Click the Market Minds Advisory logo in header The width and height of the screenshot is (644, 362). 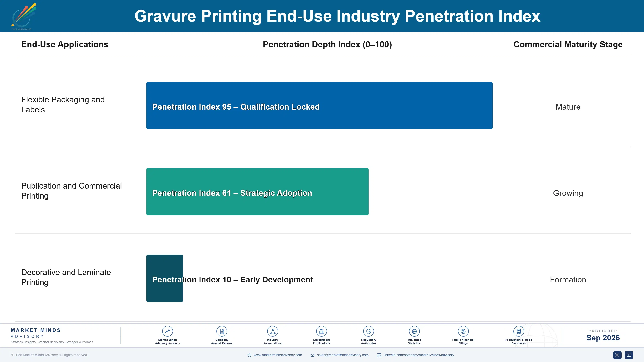pos(24,16)
